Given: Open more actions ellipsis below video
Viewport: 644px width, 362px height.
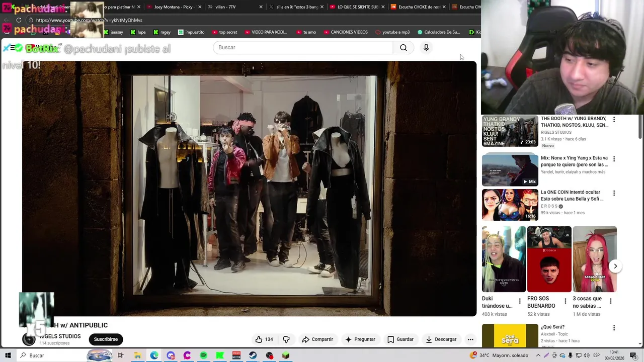Looking at the screenshot, I should pyautogui.click(x=470, y=339).
